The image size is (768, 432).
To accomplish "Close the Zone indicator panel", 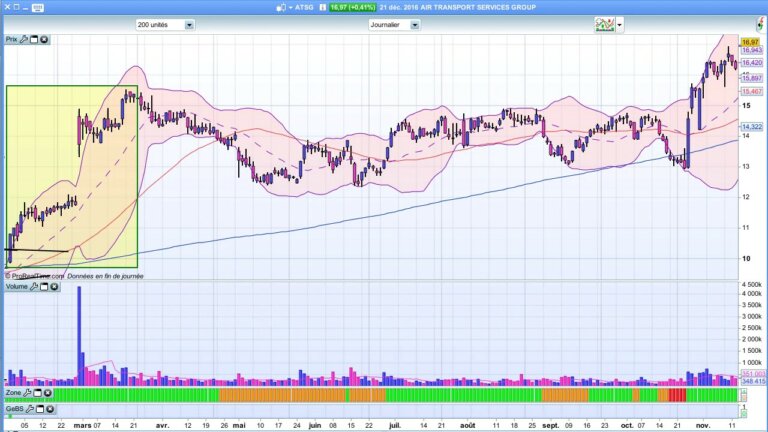I will pos(48,394).
